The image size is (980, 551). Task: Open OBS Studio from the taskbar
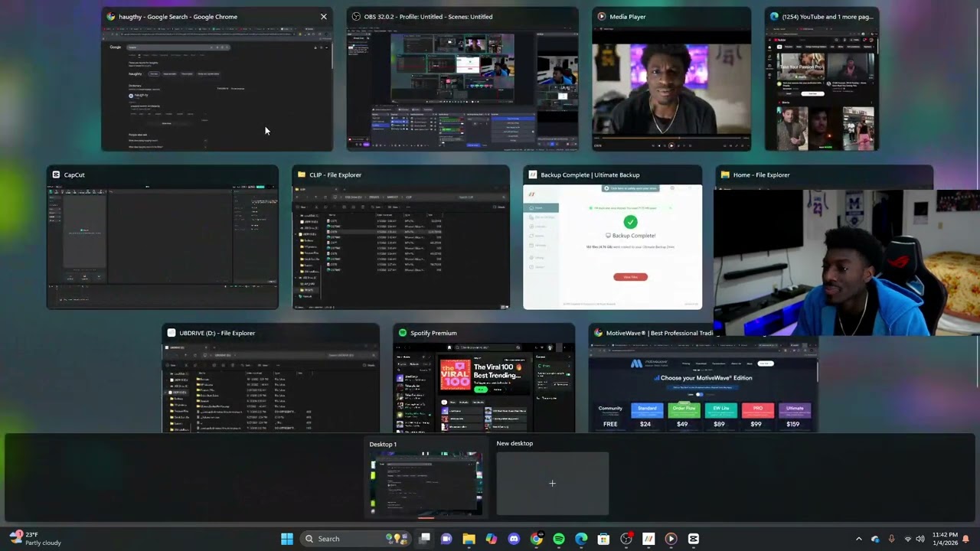click(x=626, y=539)
